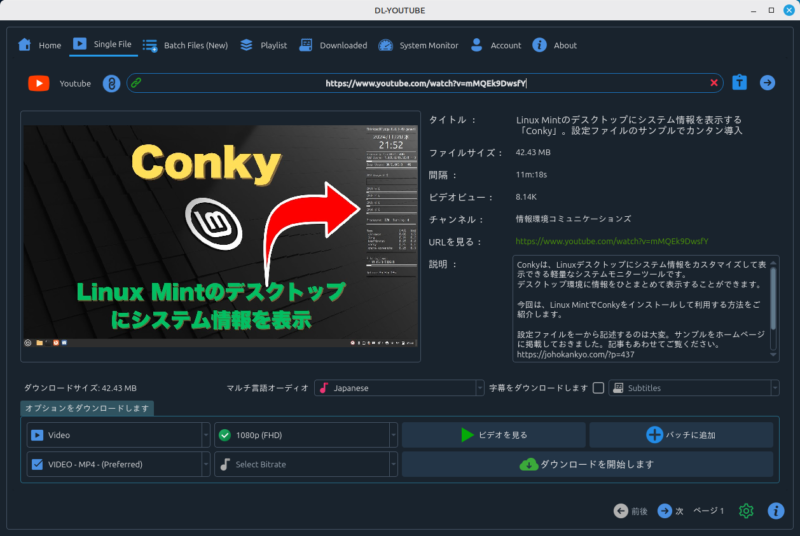Click the green start download button
This screenshot has width=800, height=536.
587,464
